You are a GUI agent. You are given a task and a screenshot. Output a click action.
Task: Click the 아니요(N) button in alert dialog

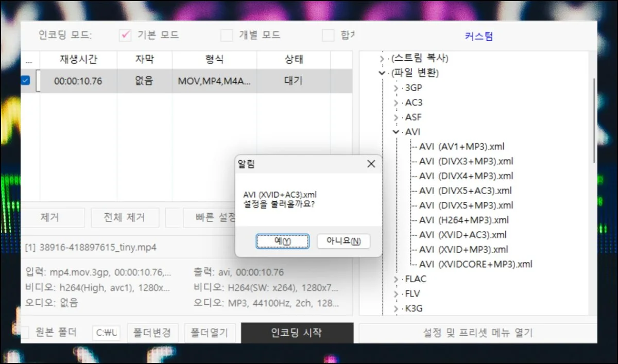343,241
